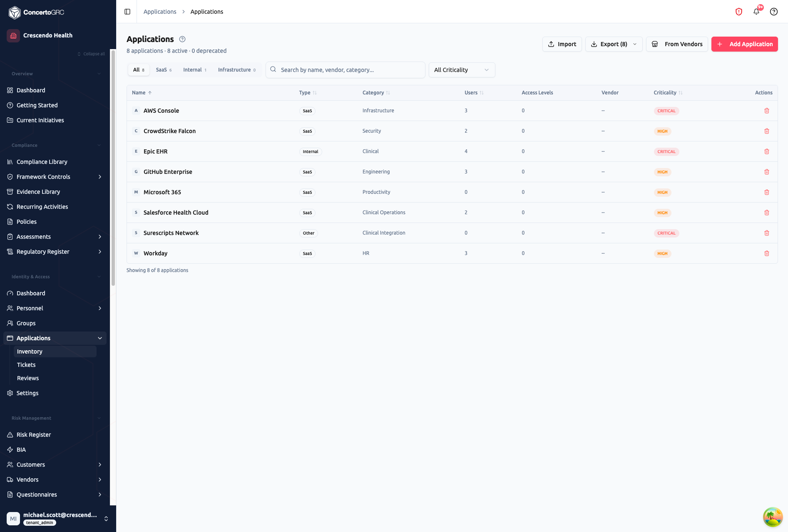
Task: Open Getting Started page
Action: pos(55,105)
